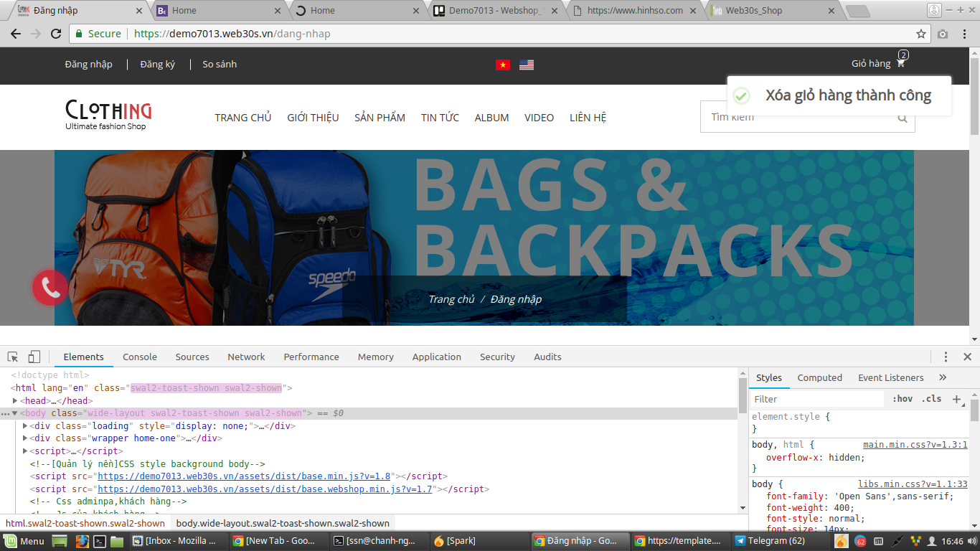Select the Event Listeners tab
Viewport: 980px width, 551px height.
coord(891,377)
